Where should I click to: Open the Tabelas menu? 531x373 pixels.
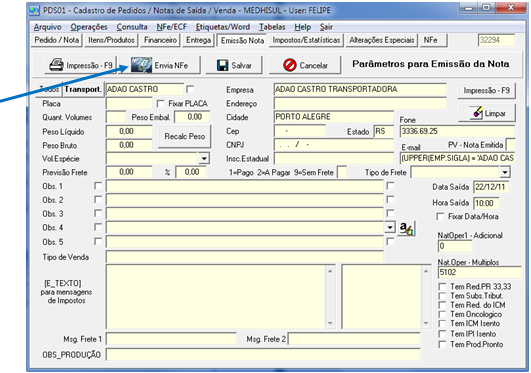coord(272,27)
